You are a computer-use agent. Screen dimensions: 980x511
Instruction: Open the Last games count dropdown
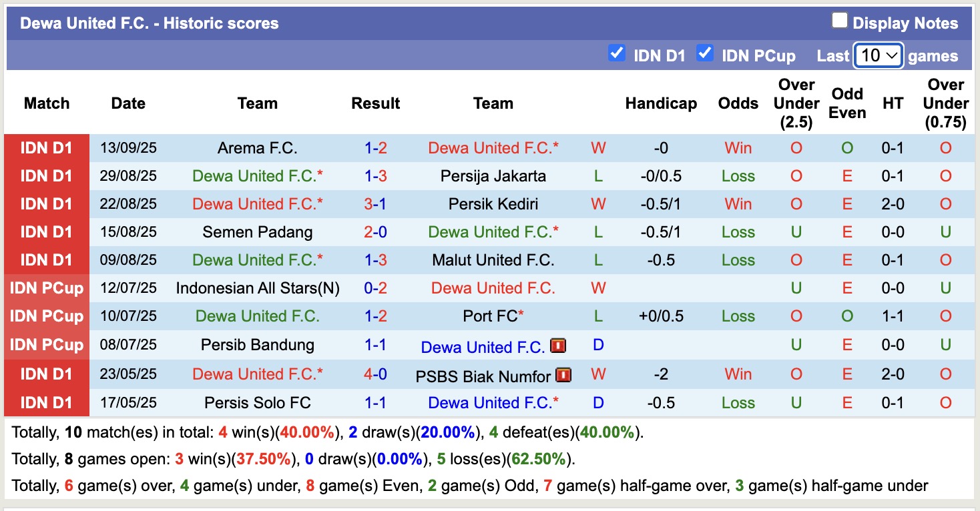(878, 55)
